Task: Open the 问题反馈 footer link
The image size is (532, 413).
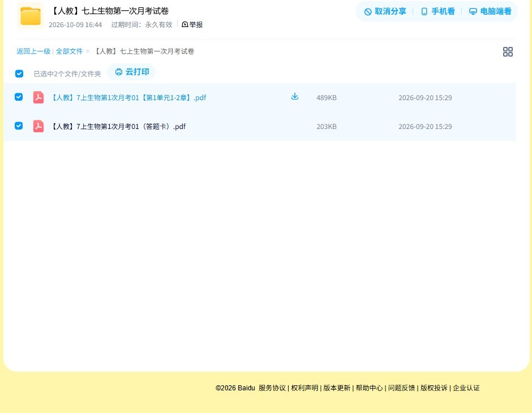Action: click(x=401, y=388)
